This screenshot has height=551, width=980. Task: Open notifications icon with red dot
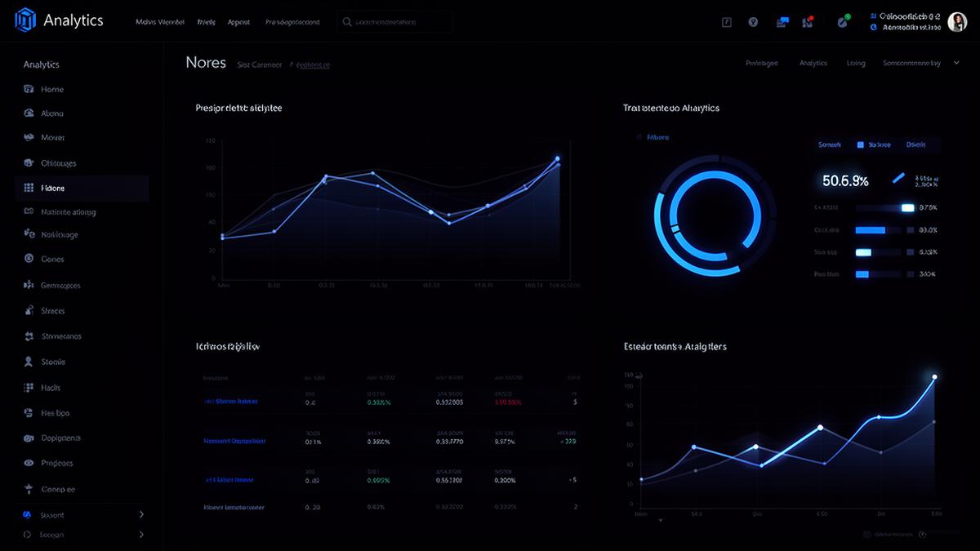coord(808,21)
